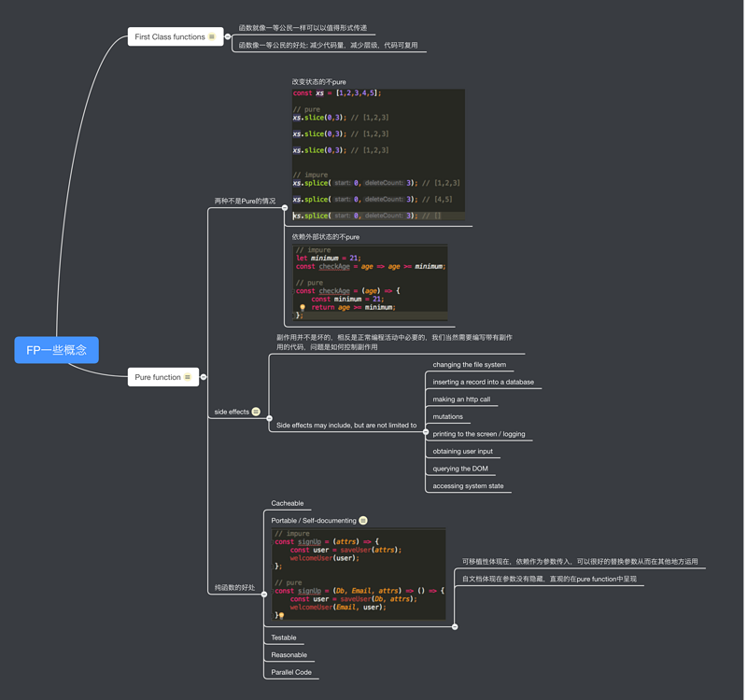Screen dimensions: 747x700
Task: Select 'printing to the screen / logging' topic
Action: pos(479,434)
